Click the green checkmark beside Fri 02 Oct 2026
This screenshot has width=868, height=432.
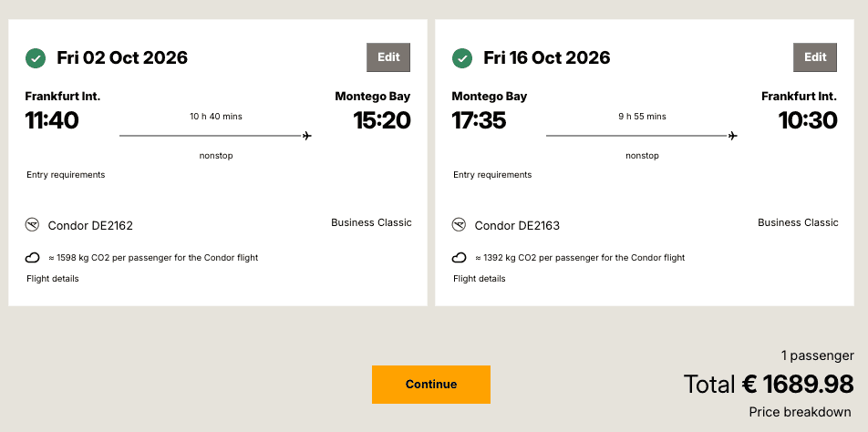click(x=36, y=58)
